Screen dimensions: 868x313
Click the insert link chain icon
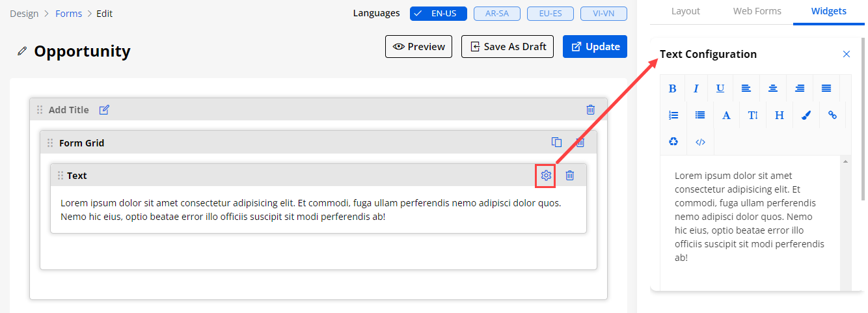[832, 115]
